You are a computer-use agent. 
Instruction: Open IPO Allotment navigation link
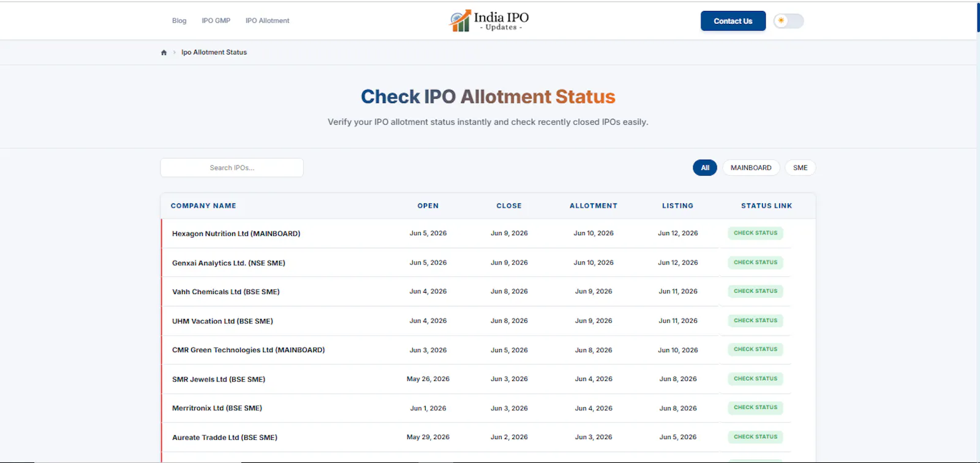(x=268, y=21)
